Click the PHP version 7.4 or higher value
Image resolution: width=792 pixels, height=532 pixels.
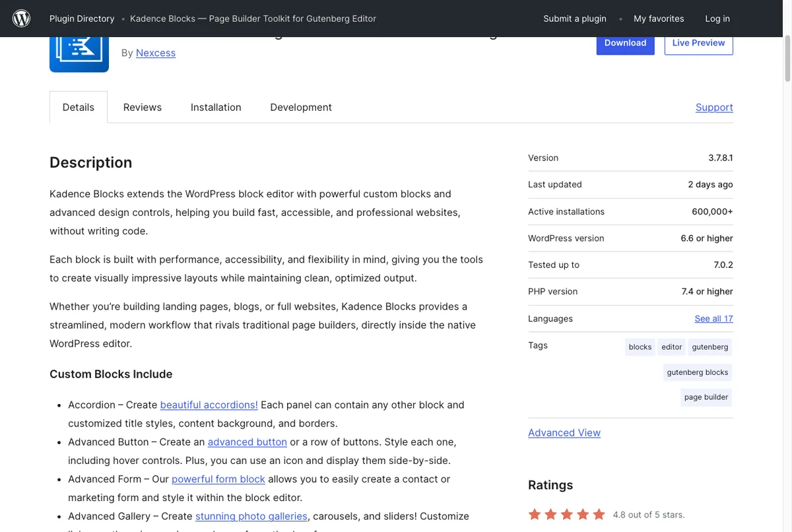click(708, 291)
